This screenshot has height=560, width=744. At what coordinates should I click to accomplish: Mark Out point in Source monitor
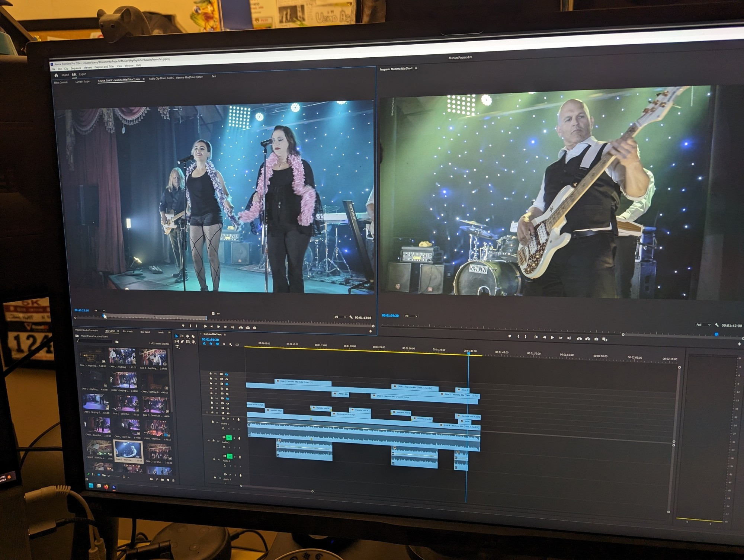[x=196, y=326]
